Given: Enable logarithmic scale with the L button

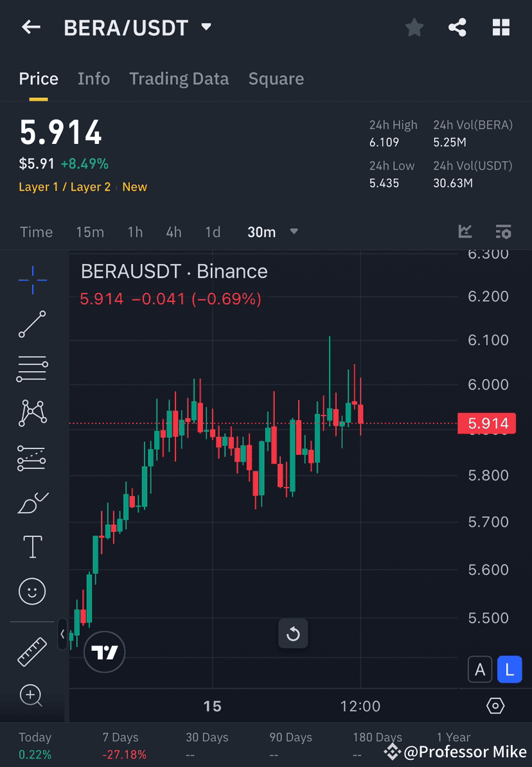Looking at the screenshot, I should 510,669.
